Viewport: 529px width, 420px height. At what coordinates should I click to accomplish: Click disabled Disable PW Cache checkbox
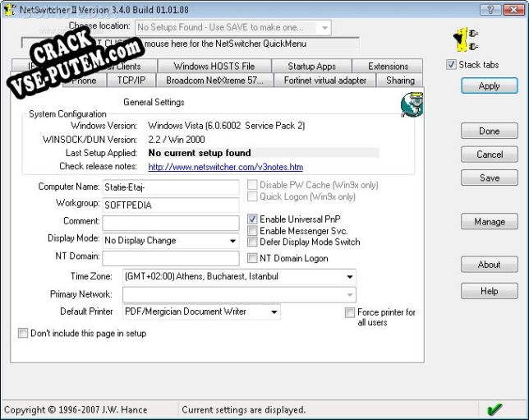pyautogui.click(x=252, y=185)
